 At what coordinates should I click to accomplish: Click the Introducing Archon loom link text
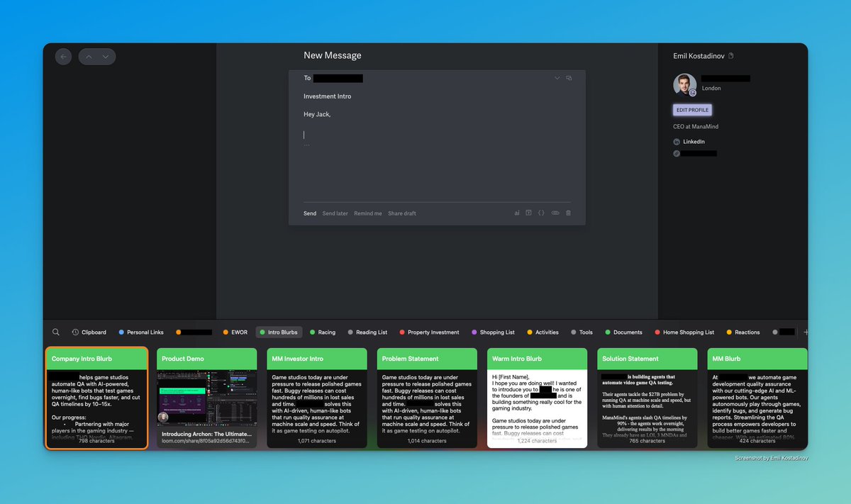[206, 434]
